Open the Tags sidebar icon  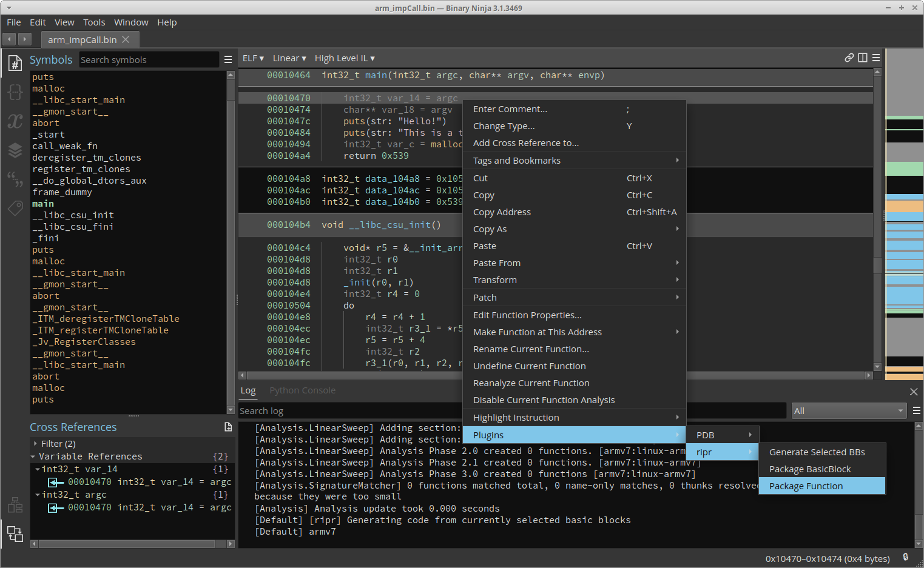pyautogui.click(x=15, y=208)
